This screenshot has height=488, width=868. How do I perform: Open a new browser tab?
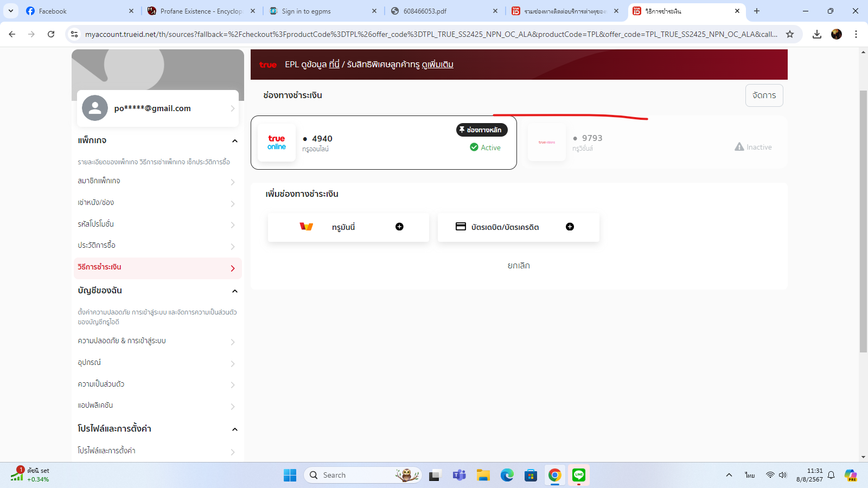pyautogui.click(x=757, y=11)
